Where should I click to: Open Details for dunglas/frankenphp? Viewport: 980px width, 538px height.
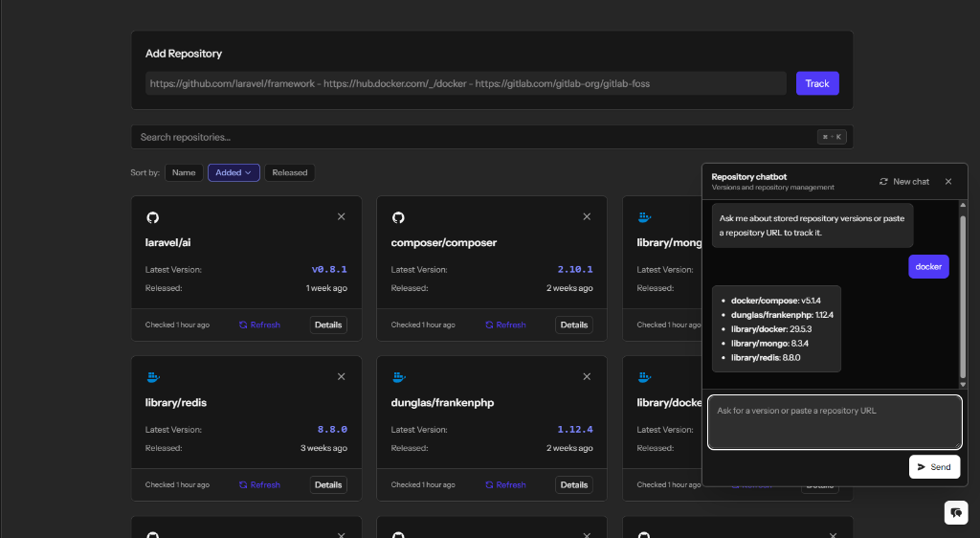574,485
